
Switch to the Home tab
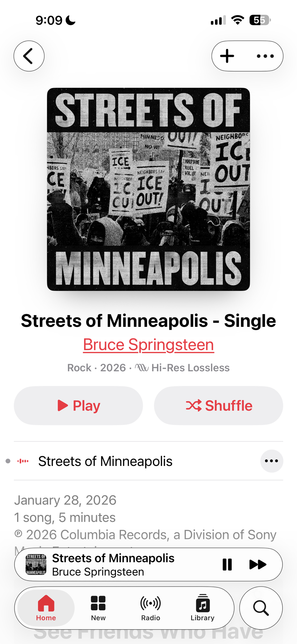(46, 608)
